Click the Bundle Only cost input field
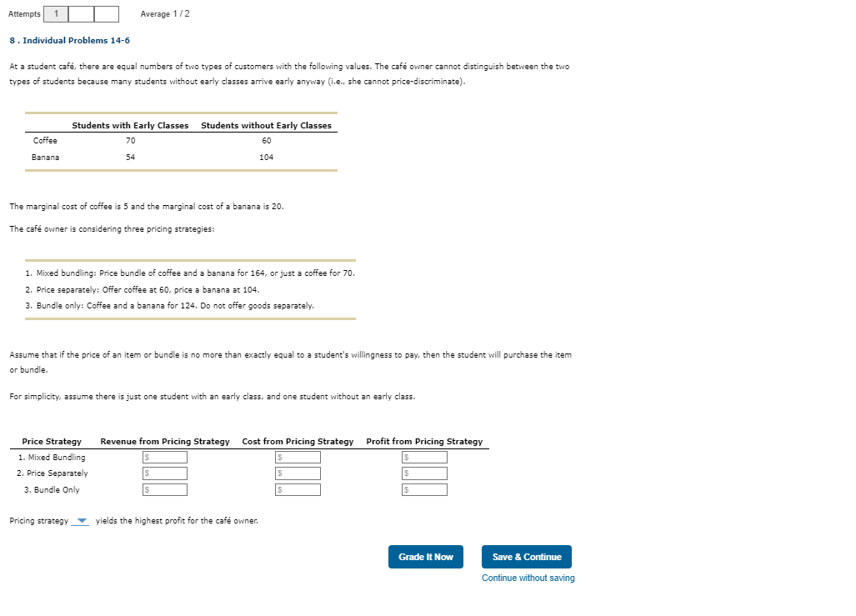This screenshot has width=856, height=616. 298,489
